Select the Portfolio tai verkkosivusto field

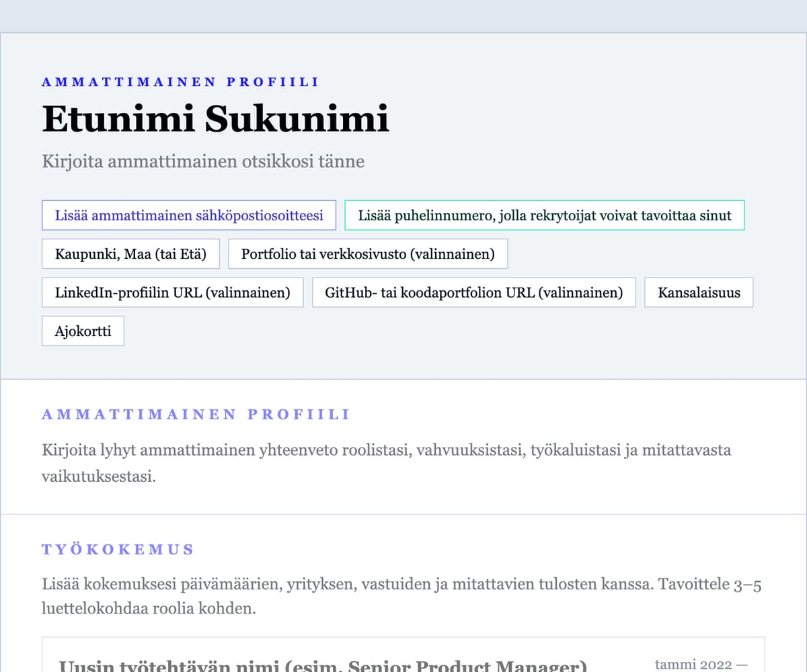coord(368,254)
